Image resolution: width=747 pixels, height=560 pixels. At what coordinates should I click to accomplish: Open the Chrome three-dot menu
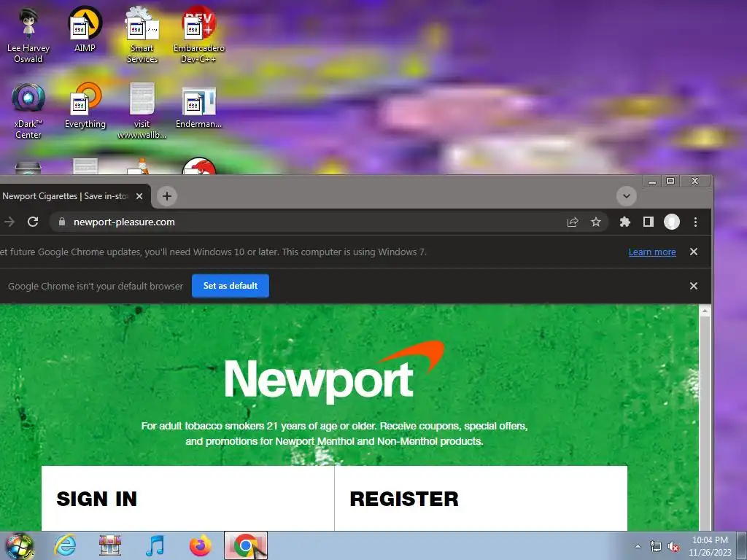(x=695, y=222)
